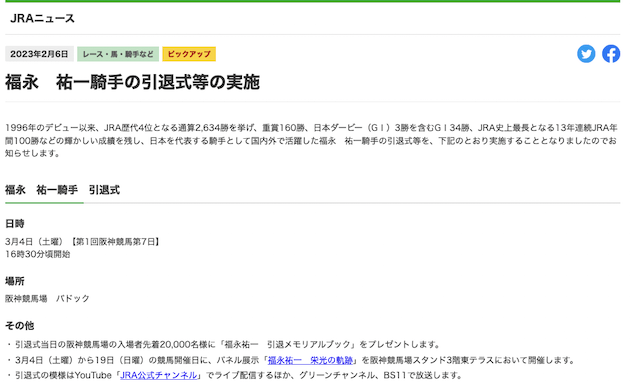Click the 福永 祐一騎手の引退式等の実施 headline
Viewport: 640px width, 385px height.
(132, 82)
